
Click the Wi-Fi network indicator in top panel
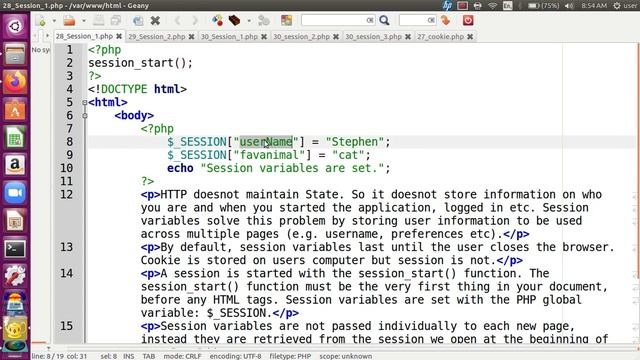coord(493,5)
